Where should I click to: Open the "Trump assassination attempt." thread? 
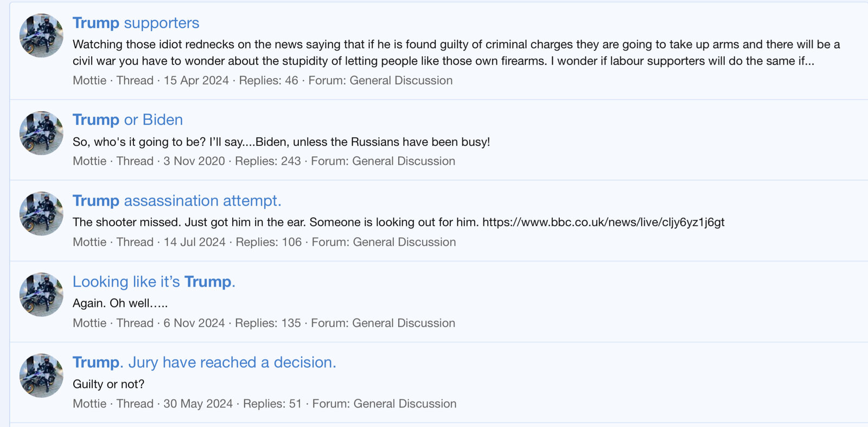[177, 201]
